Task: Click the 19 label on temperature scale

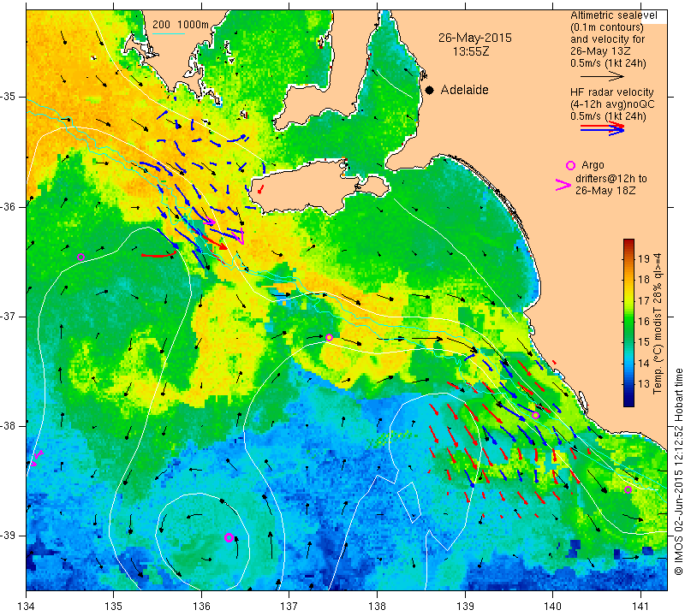Action: pyautogui.click(x=644, y=259)
